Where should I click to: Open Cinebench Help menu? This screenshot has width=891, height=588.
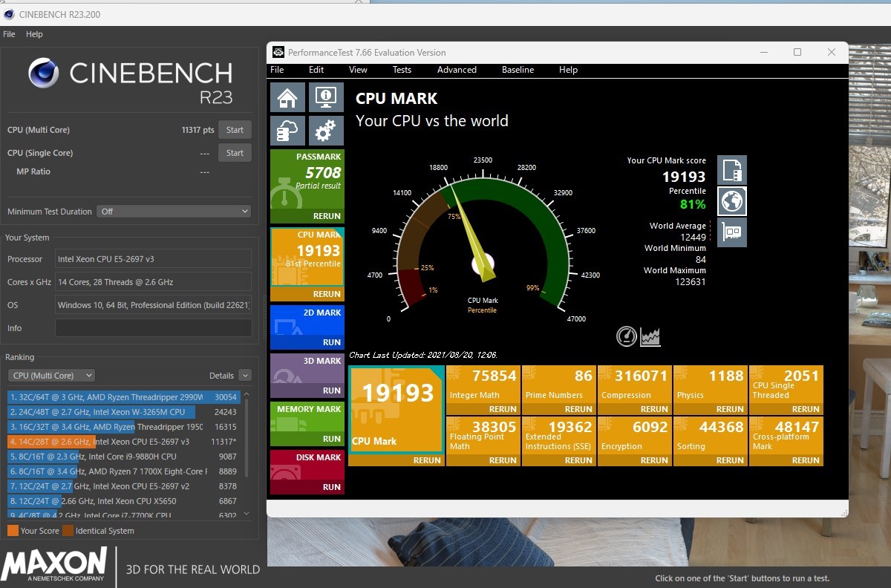34,34
